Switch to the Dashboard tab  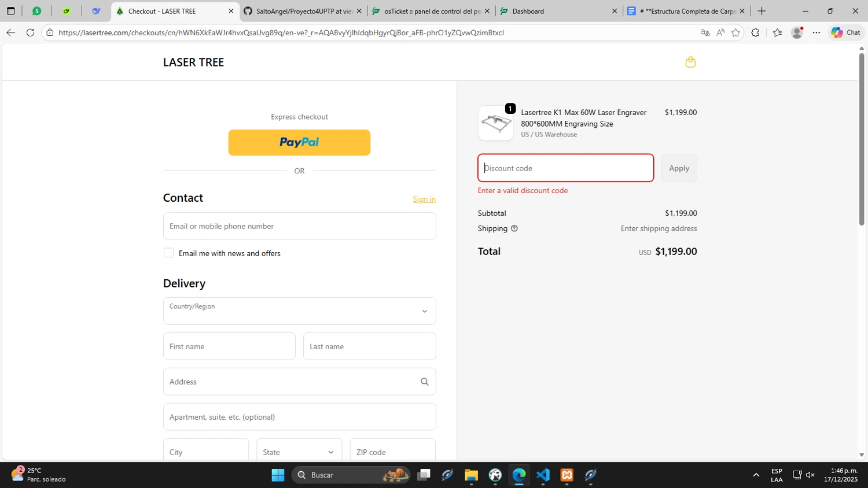click(x=558, y=11)
